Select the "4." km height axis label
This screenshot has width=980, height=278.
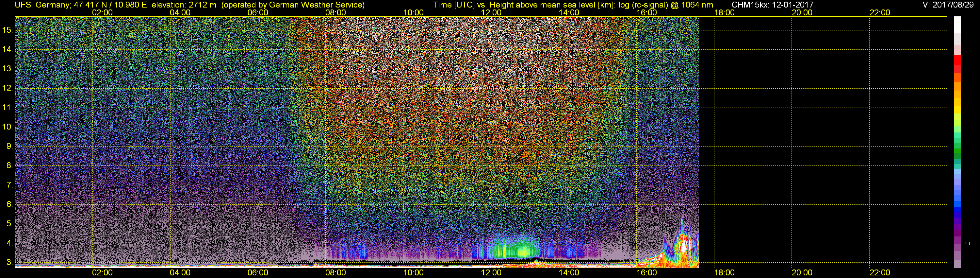click(9, 243)
